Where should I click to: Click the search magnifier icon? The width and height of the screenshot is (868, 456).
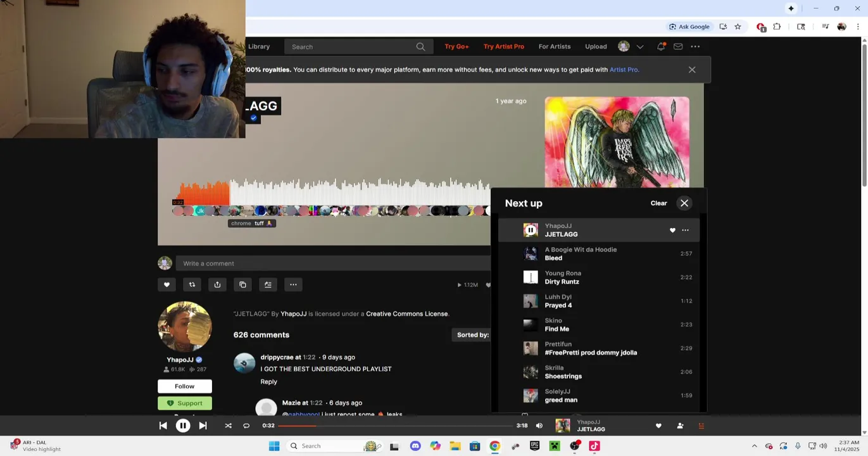(420, 47)
